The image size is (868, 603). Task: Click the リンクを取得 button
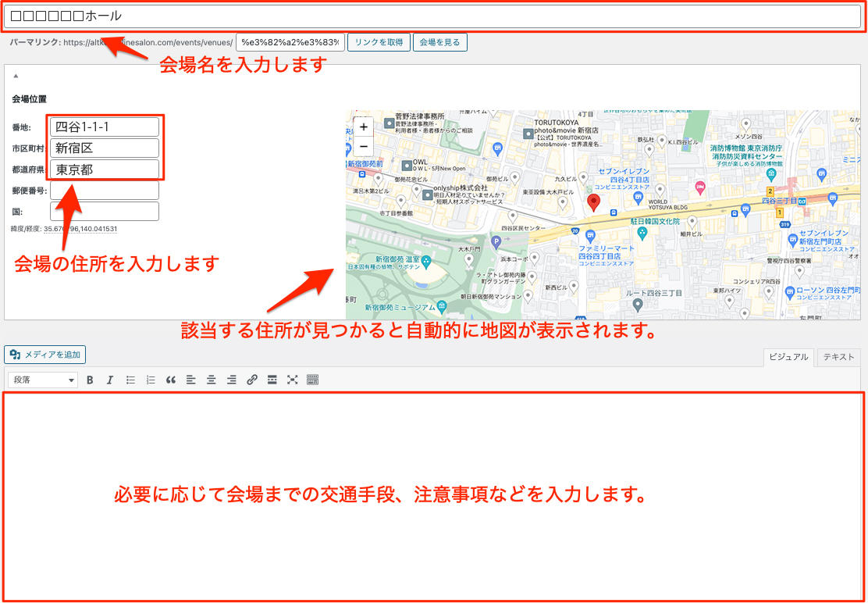(379, 42)
